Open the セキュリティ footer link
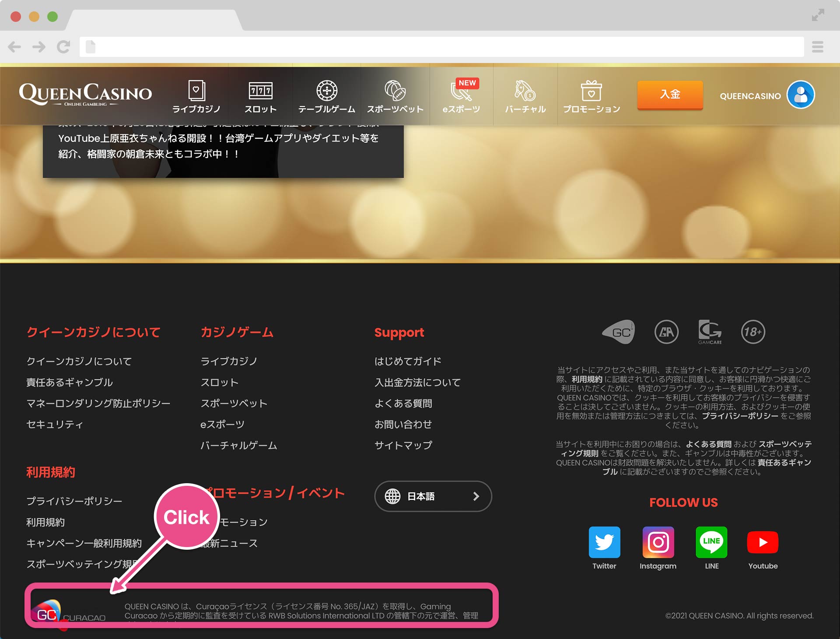Image resolution: width=840 pixels, height=639 pixels. pyautogui.click(x=55, y=424)
